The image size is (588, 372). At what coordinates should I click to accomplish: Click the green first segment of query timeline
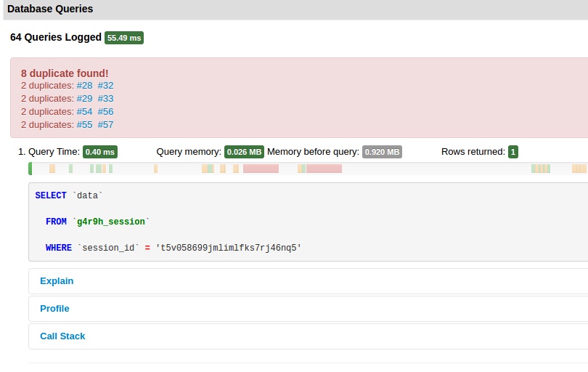click(x=30, y=169)
